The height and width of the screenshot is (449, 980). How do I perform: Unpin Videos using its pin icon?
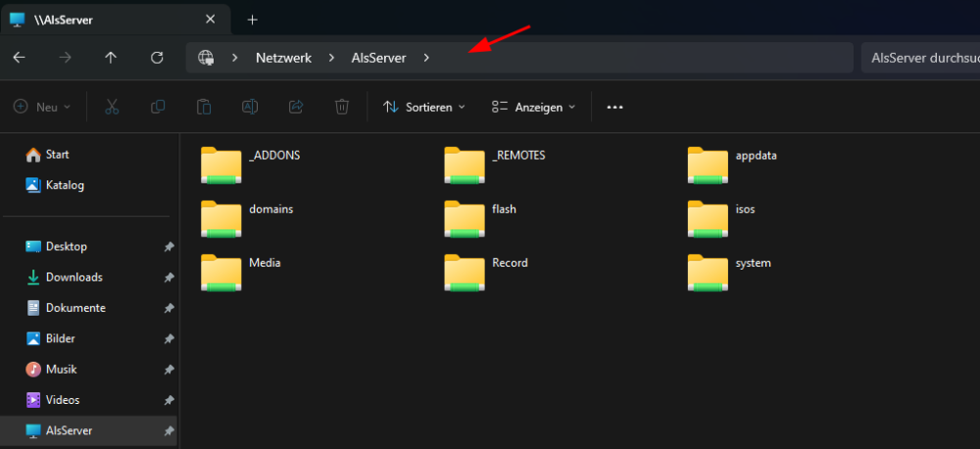coord(169,400)
